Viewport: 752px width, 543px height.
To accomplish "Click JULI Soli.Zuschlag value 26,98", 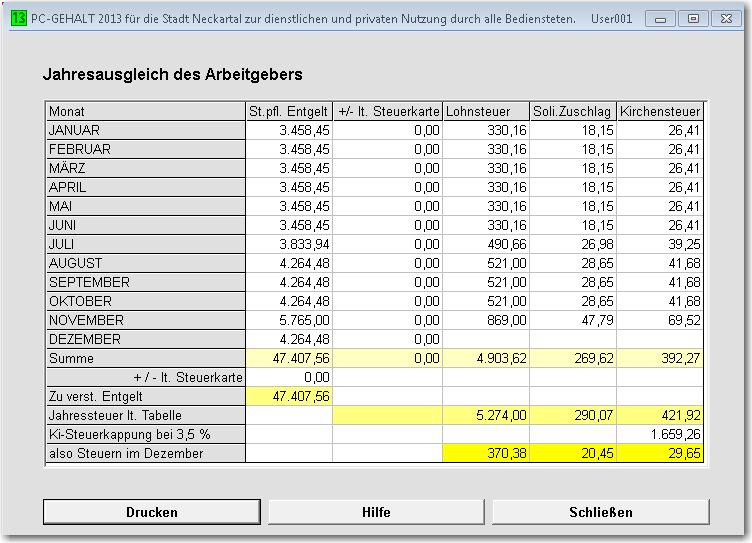I will (573, 244).
